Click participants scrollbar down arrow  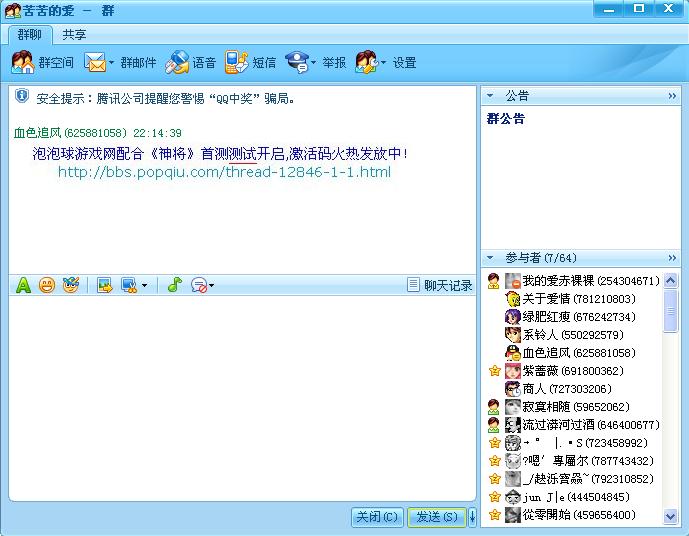671,516
